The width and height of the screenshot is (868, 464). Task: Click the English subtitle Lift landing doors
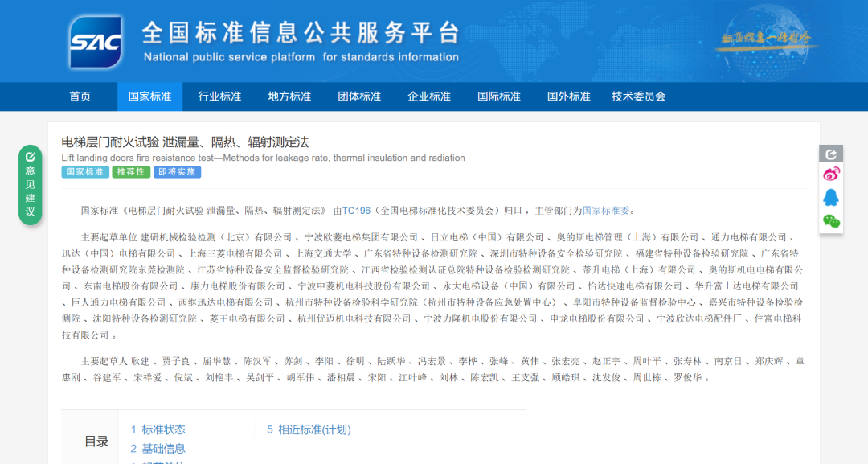point(263,158)
